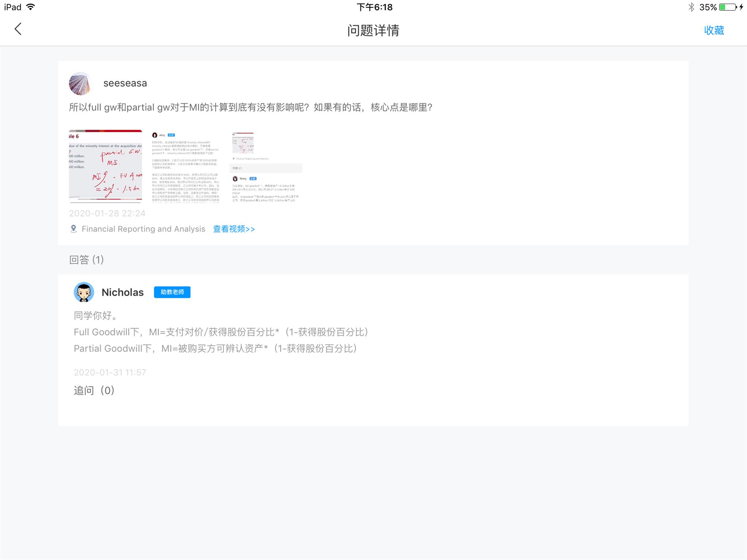
Task: Open second attached text screenshot thumbnail
Action: [x=186, y=166]
